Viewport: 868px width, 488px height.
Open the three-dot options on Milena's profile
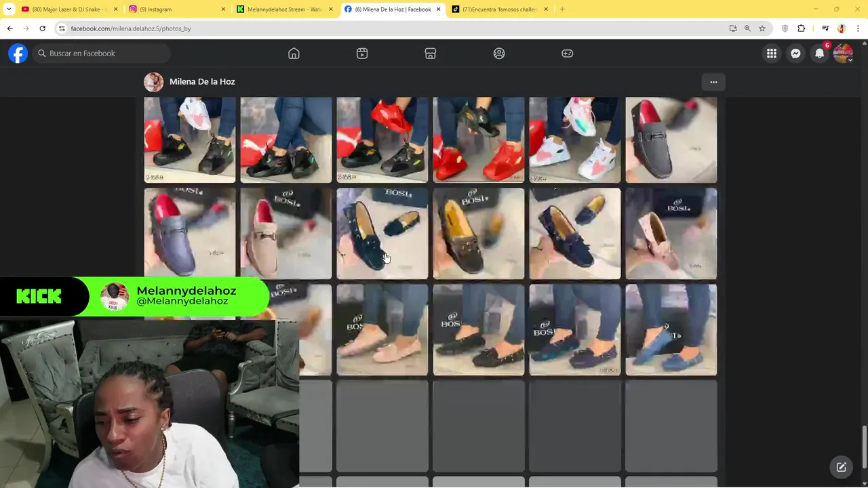[x=713, y=82]
